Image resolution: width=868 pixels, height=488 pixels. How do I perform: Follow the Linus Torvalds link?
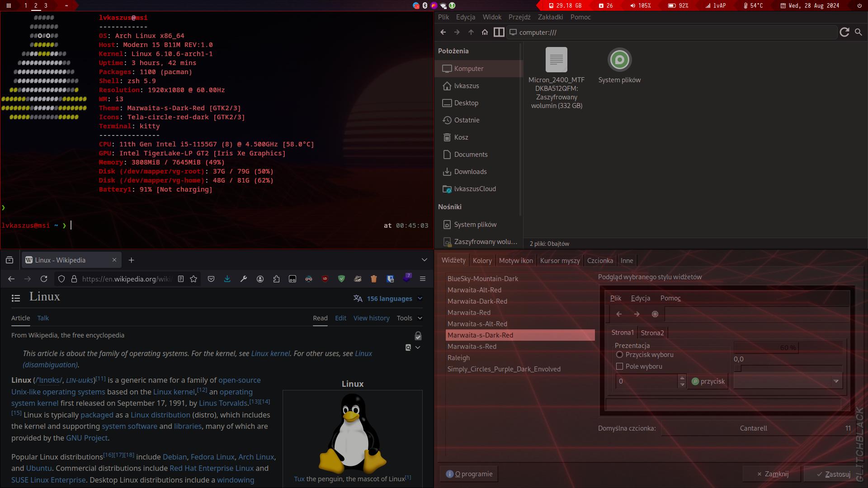pos(223,403)
